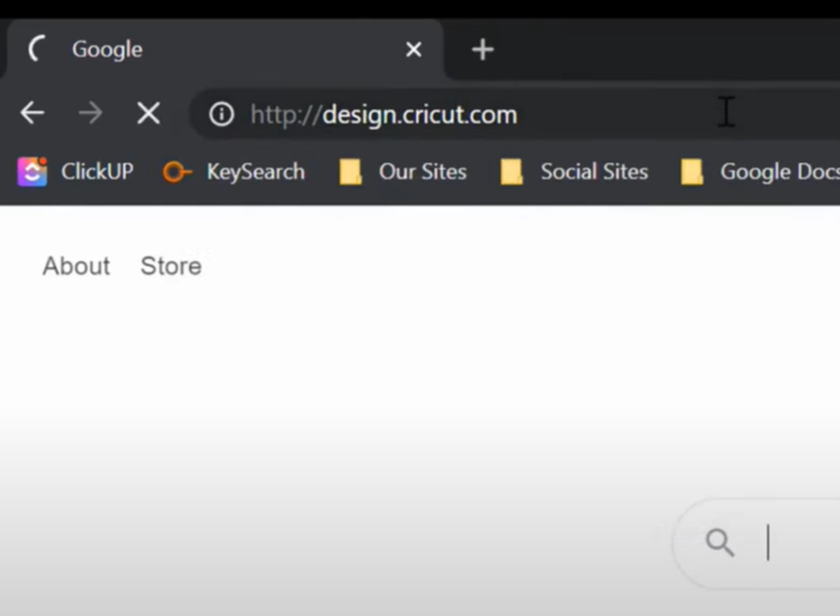Click the address bar showing design.cricut.com

point(383,113)
